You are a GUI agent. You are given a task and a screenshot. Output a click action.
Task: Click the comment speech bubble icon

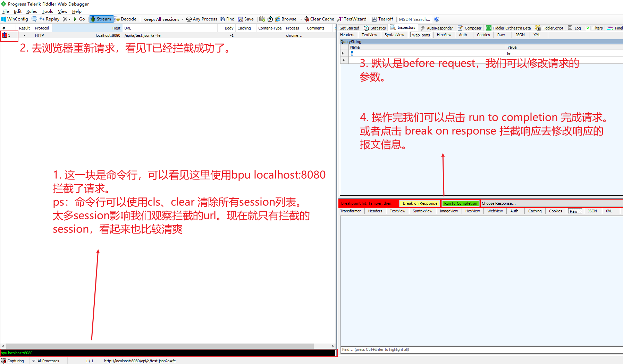pos(34,19)
